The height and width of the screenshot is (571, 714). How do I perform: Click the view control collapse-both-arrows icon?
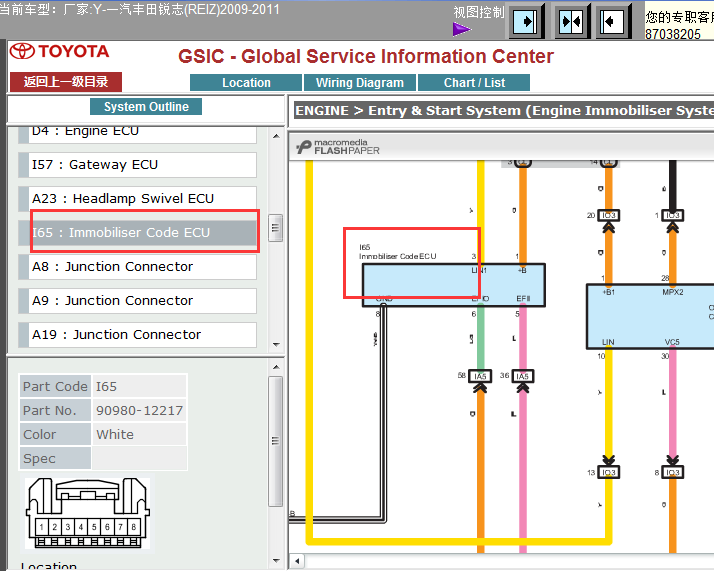(x=571, y=21)
